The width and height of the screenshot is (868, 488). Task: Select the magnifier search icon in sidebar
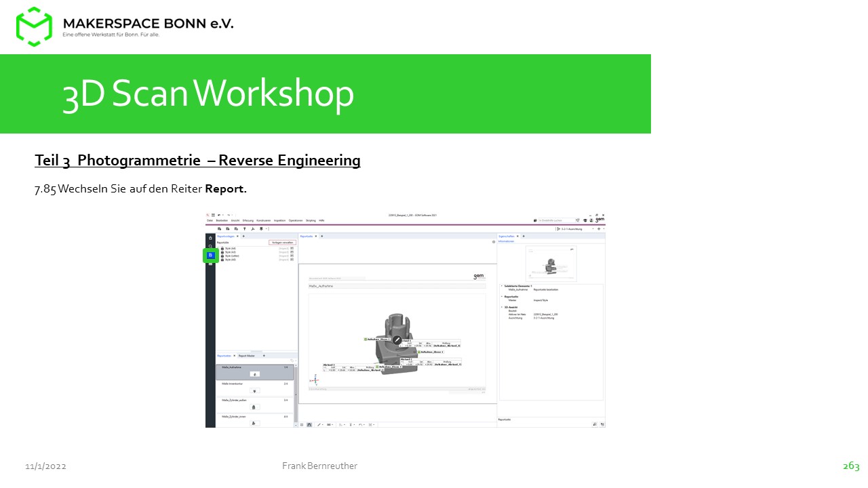(210, 246)
